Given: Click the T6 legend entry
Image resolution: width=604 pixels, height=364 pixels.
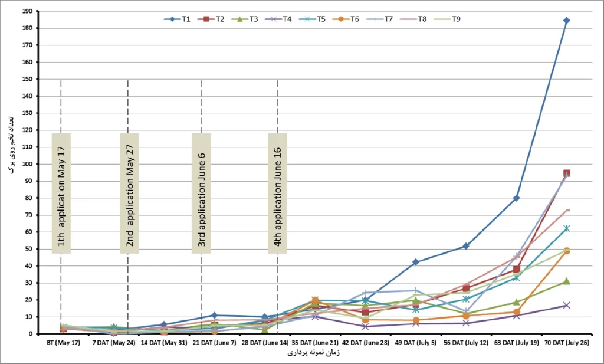Looking at the screenshot, I should (346, 19).
